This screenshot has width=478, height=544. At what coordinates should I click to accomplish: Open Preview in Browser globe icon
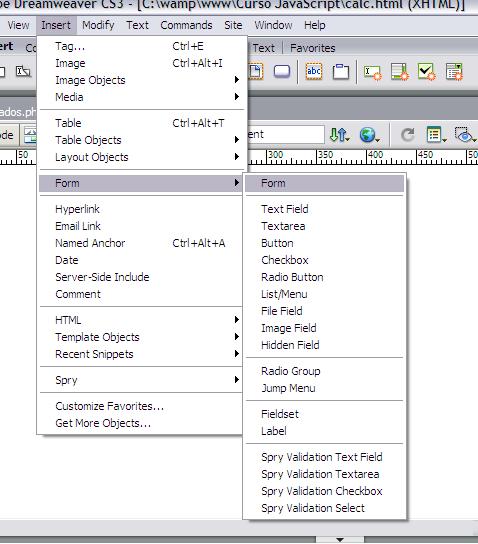tap(369, 135)
